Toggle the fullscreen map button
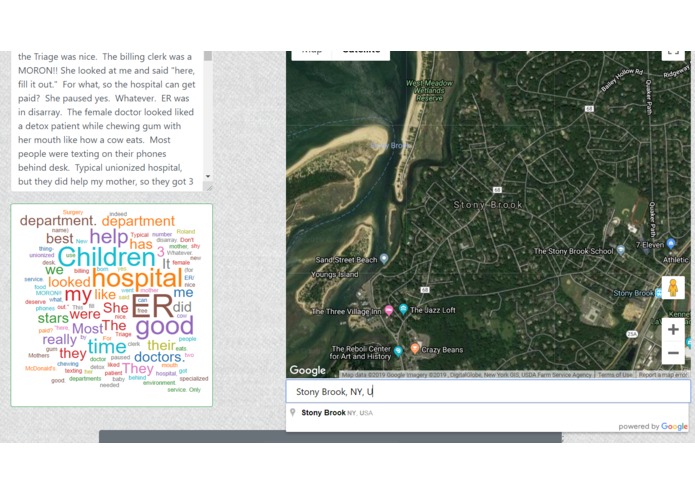The height and width of the screenshot is (494, 695). (673, 54)
